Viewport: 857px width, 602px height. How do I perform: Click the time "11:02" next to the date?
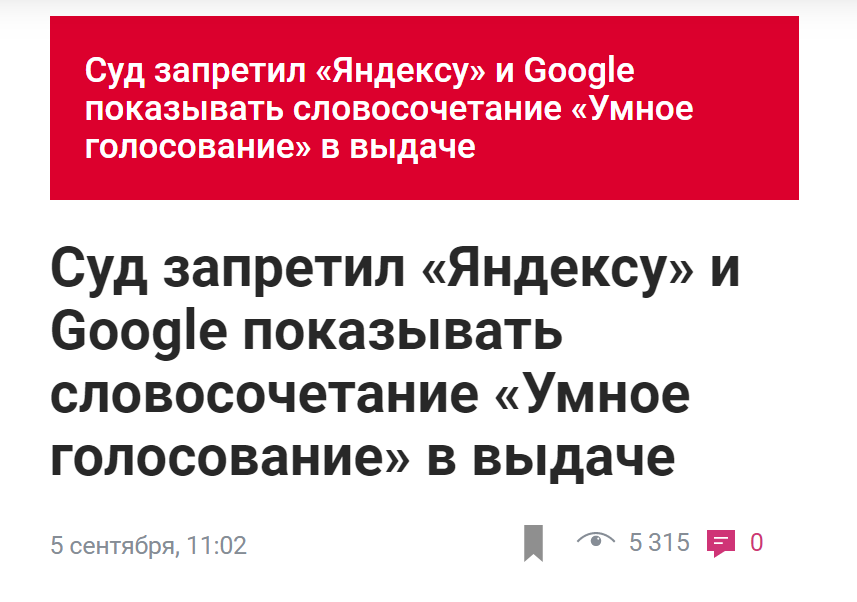216,546
